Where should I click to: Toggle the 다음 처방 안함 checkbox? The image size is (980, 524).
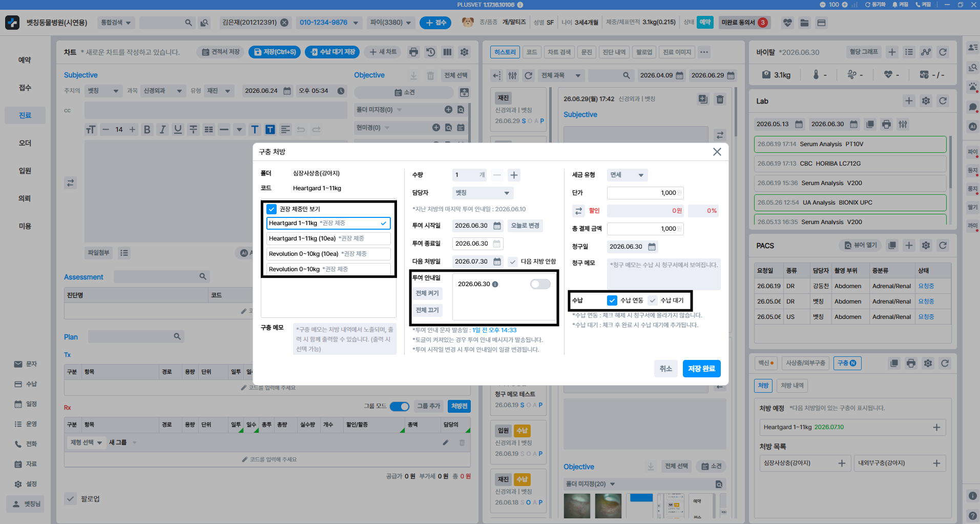tap(513, 261)
